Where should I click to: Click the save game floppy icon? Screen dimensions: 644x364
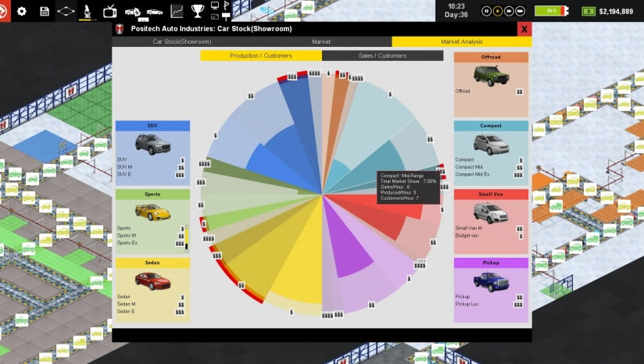[x=45, y=11]
